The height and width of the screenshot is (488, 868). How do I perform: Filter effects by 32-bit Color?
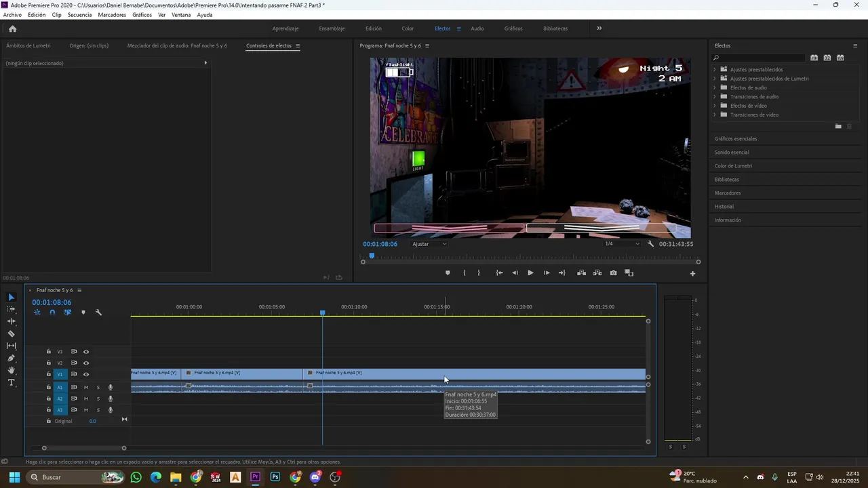(827, 58)
